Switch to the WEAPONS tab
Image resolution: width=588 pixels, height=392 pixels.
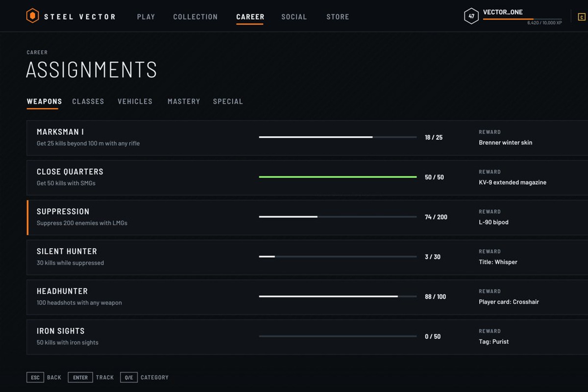click(44, 101)
